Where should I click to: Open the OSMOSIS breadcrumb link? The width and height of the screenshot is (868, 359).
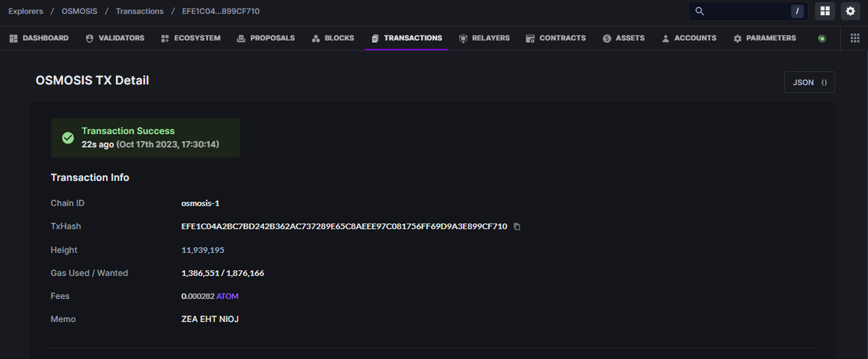pos(80,12)
